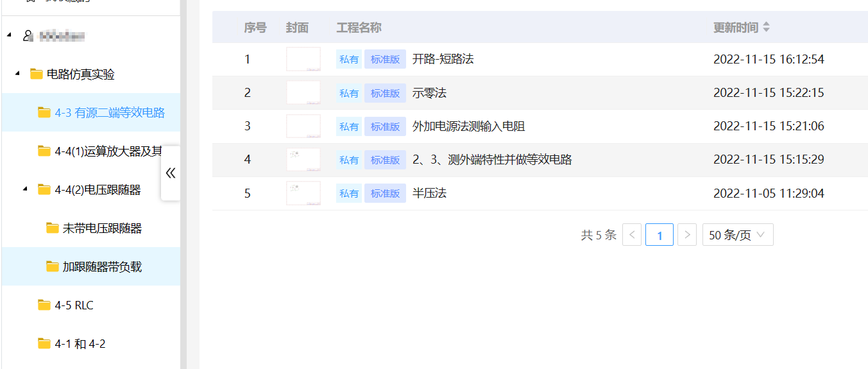Collapse the 4-4(2)电压跟随器 folder arrow
This screenshot has height=369, width=868.
tap(25, 189)
